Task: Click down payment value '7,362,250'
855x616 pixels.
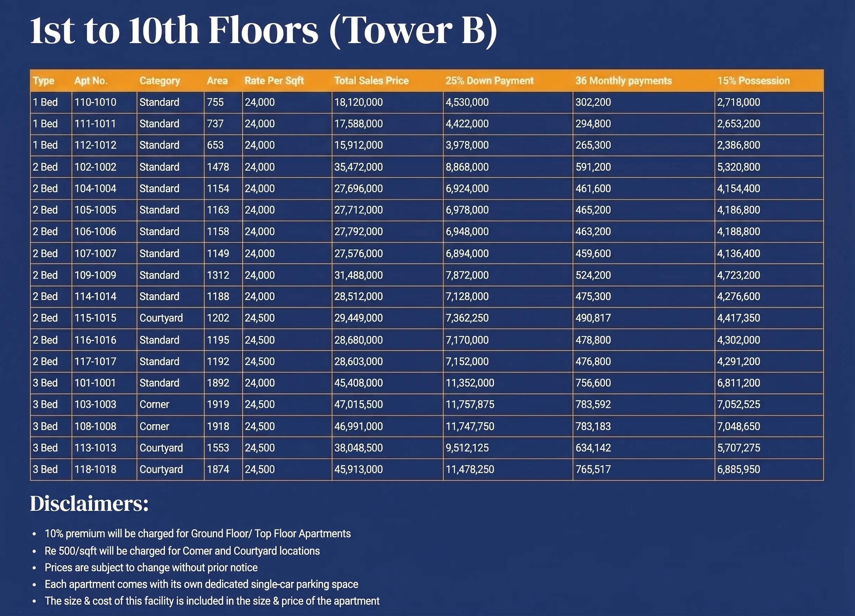Action: click(467, 318)
